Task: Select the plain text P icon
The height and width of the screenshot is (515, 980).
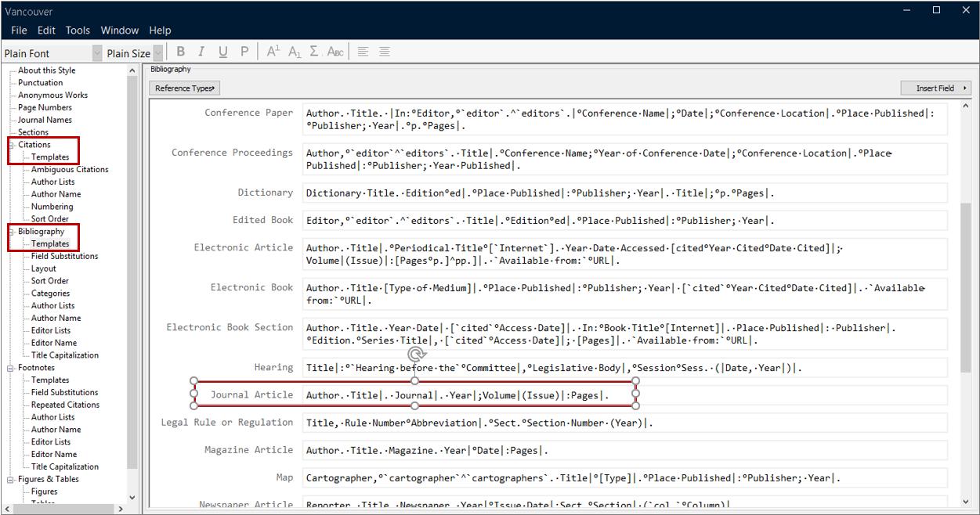Action: (x=244, y=52)
